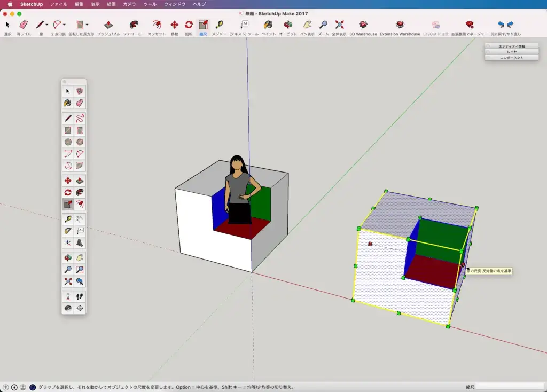
Task: Open the SketchUp application menu
Action: click(x=32, y=4)
